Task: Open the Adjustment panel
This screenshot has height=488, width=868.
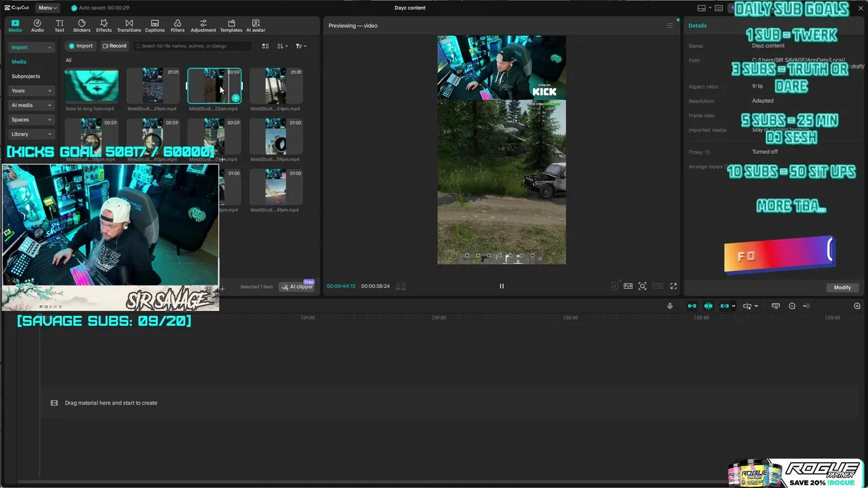Action: [203, 26]
